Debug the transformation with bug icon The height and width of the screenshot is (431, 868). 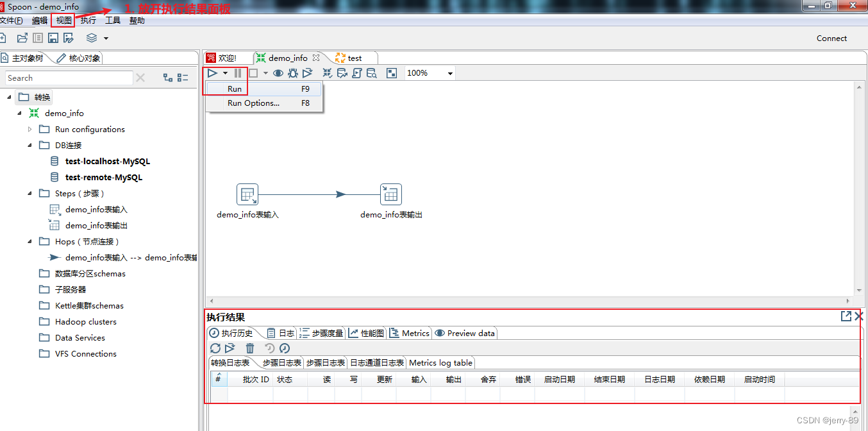coord(293,73)
